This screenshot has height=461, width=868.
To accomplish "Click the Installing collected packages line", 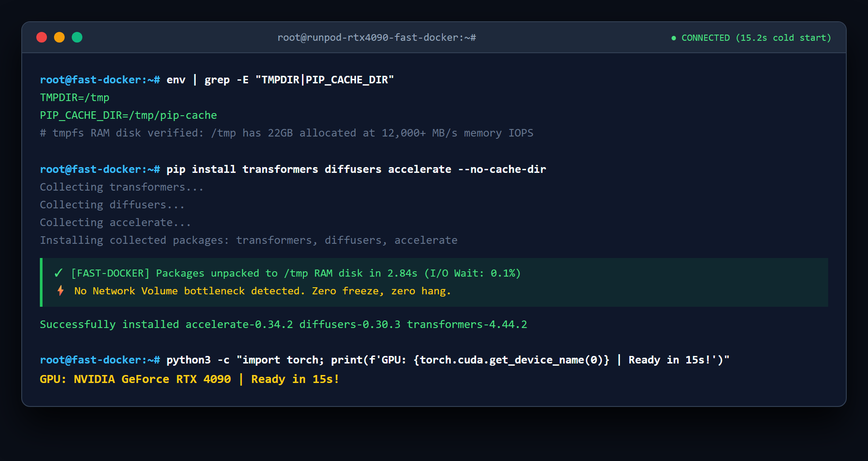I will coord(248,240).
